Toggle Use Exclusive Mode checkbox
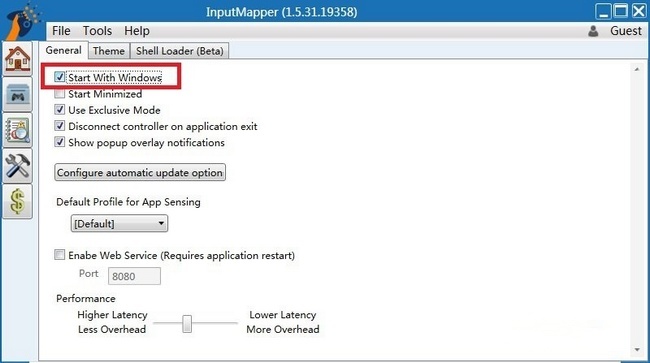The image size is (650, 363). pyautogui.click(x=60, y=110)
